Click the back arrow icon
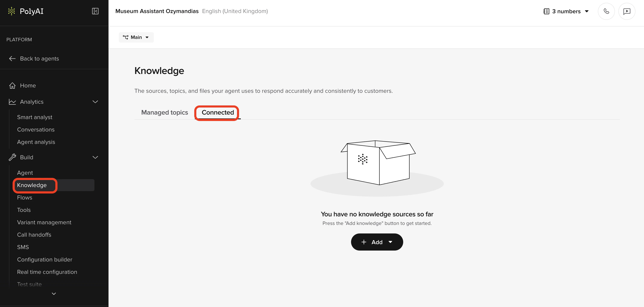 12,59
